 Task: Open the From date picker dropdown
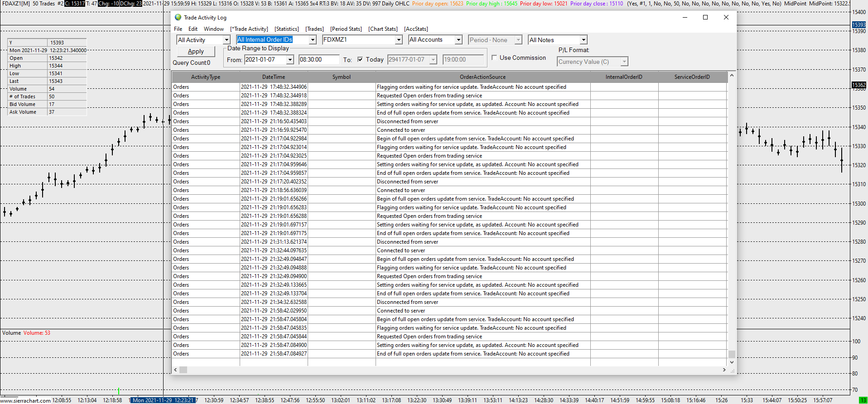[x=290, y=60]
